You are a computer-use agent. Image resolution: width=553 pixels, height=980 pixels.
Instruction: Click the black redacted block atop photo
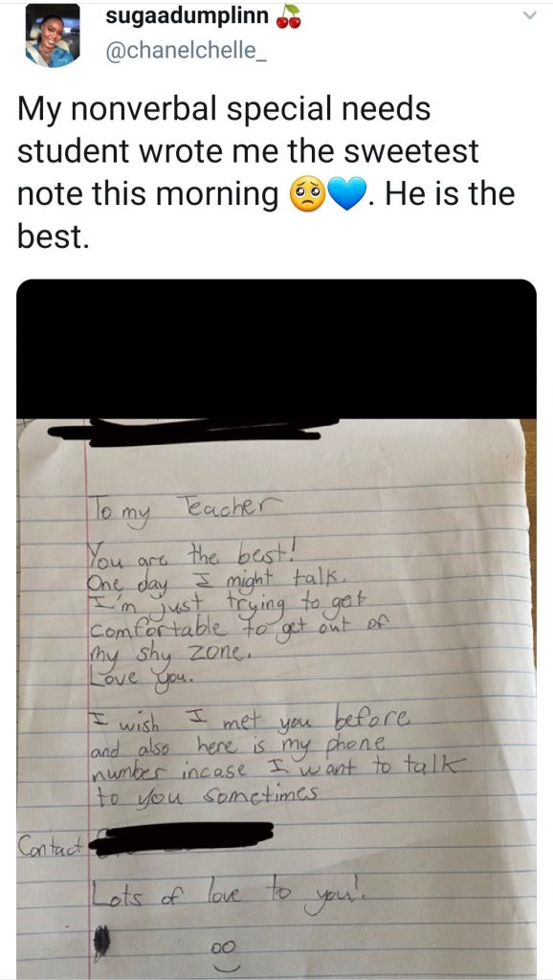pyautogui.click(x=276, y=349)
